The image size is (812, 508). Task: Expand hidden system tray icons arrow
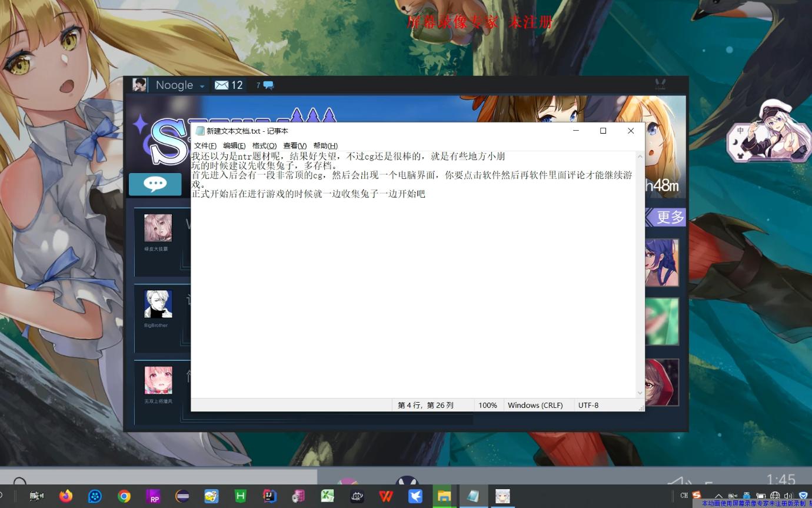(718, 496)
